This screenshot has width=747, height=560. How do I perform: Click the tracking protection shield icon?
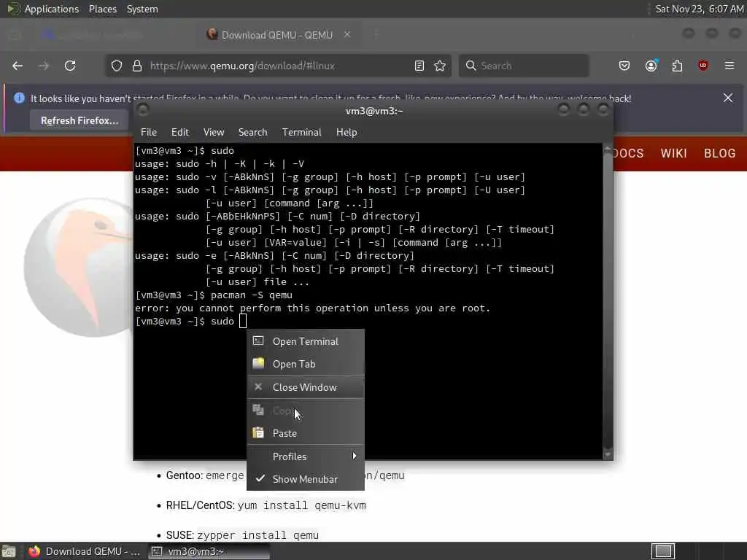117,66
